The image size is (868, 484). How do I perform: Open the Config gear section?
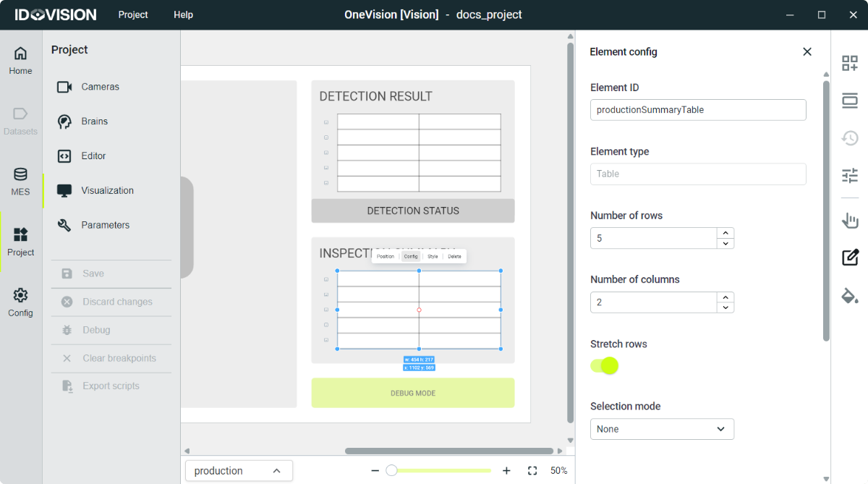(x=20, y=302)
